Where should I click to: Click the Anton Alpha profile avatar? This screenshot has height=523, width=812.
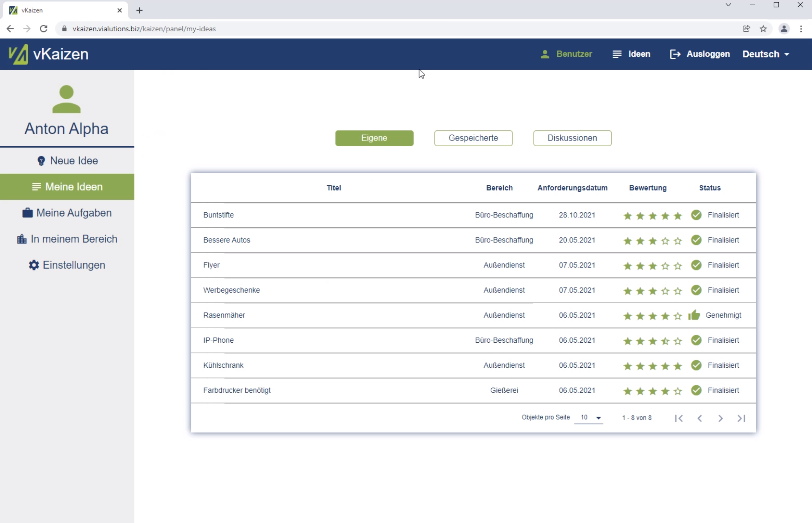pyautogui.click(x=67, y=99)
